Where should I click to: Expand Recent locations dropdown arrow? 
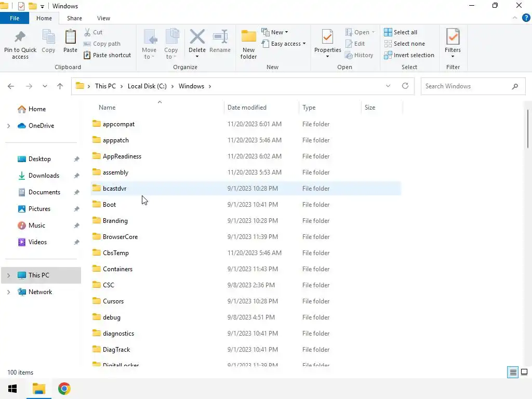click(45, 86)
